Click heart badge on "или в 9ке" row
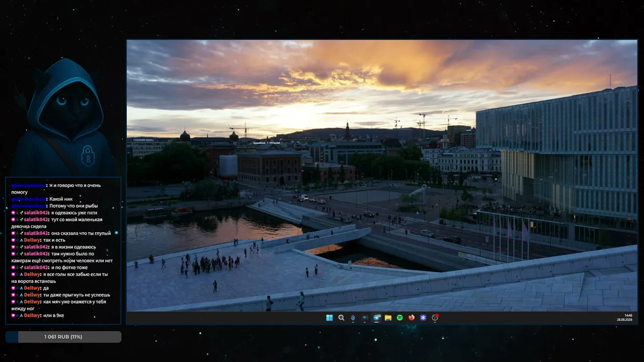The width and height of the screenshot is (644, 362). point(13,316)
